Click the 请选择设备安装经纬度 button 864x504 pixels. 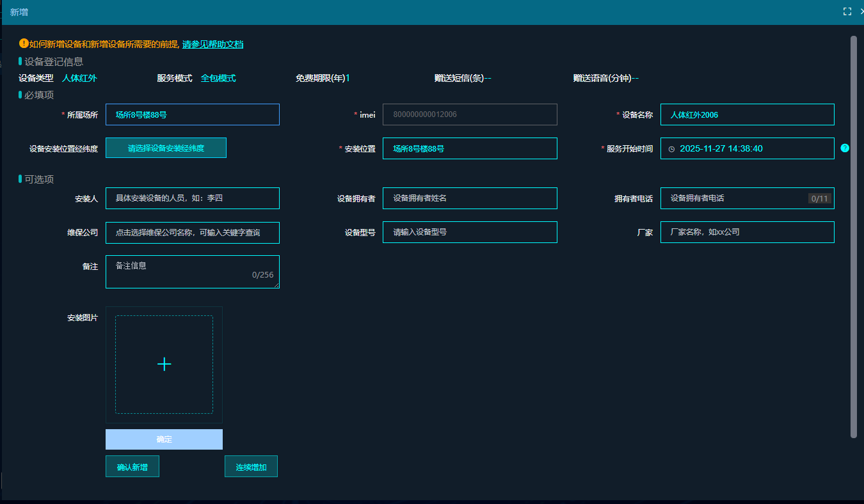pos(166,148)
